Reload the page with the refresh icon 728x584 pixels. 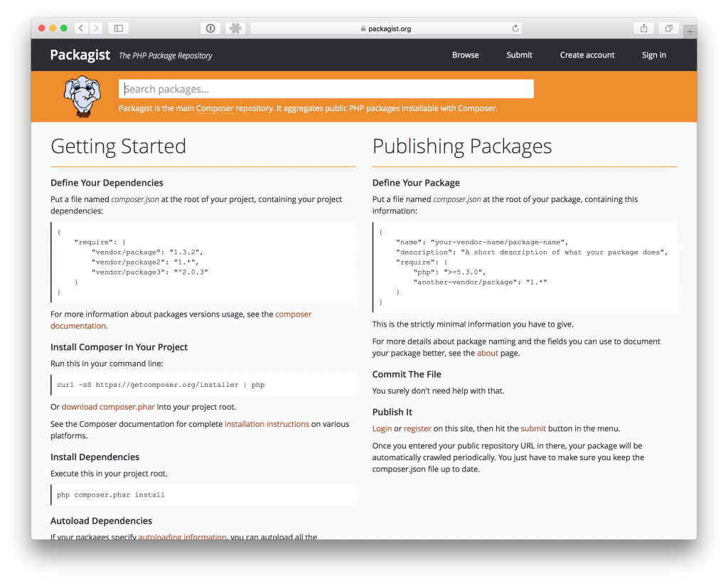[x=515, y=28]
